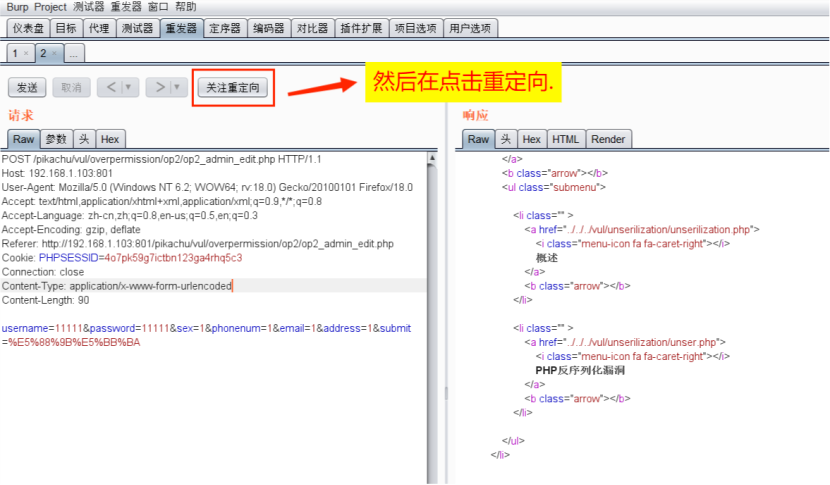This screenshot has height=485, width=830.
Task: Click the PHPSESSID cookie value
Action: [173, 258]
